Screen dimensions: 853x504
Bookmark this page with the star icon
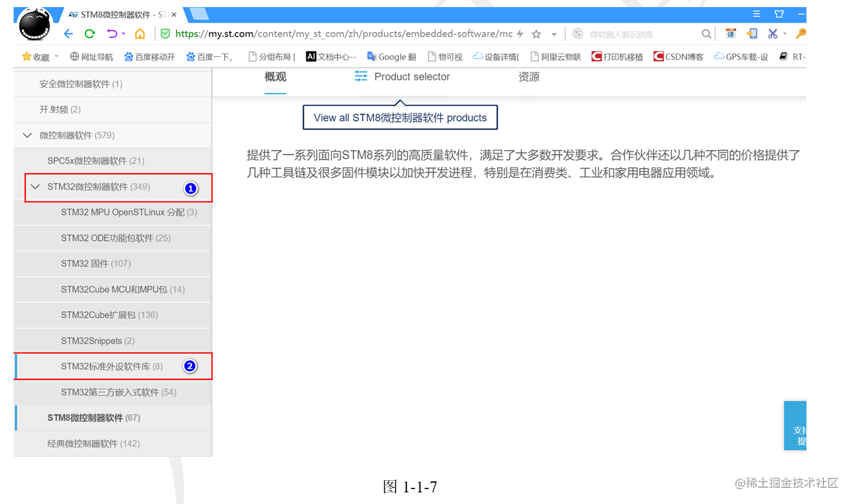[x=536, y=34]
